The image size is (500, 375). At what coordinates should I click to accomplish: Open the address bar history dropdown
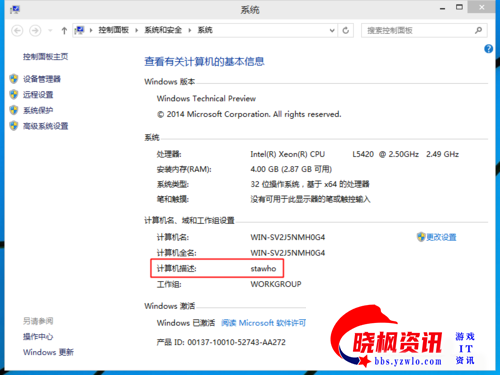coord(332,30)
